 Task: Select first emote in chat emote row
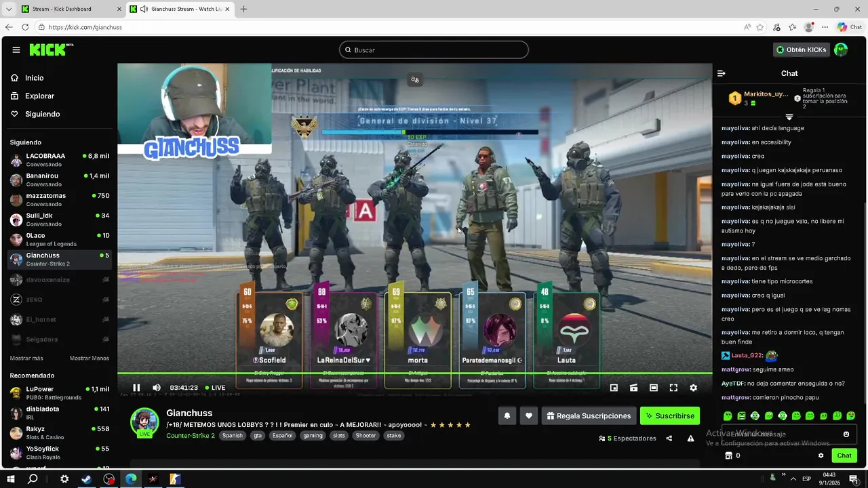pos(728,415)
